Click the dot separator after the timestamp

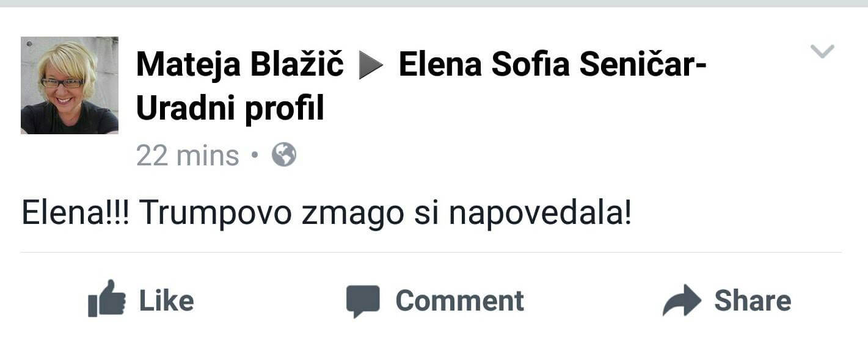(255, 156)
